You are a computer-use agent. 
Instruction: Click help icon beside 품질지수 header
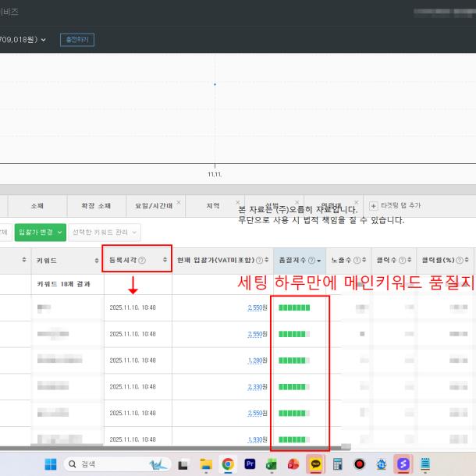coord(312,260)
